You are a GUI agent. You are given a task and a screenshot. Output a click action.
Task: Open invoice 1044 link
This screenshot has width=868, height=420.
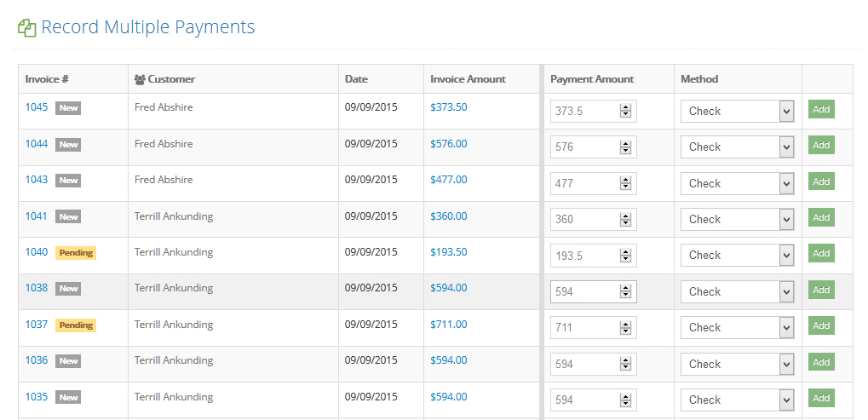click(37, 144)
